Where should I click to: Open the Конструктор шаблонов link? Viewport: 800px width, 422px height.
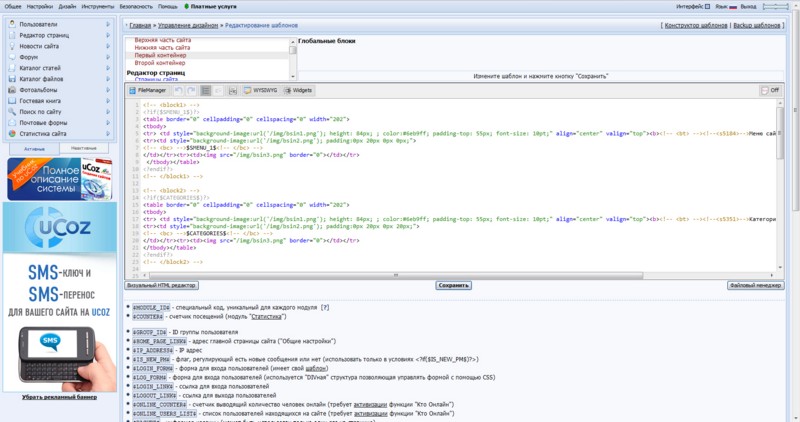pyautogui.click(x=694, y=24)
